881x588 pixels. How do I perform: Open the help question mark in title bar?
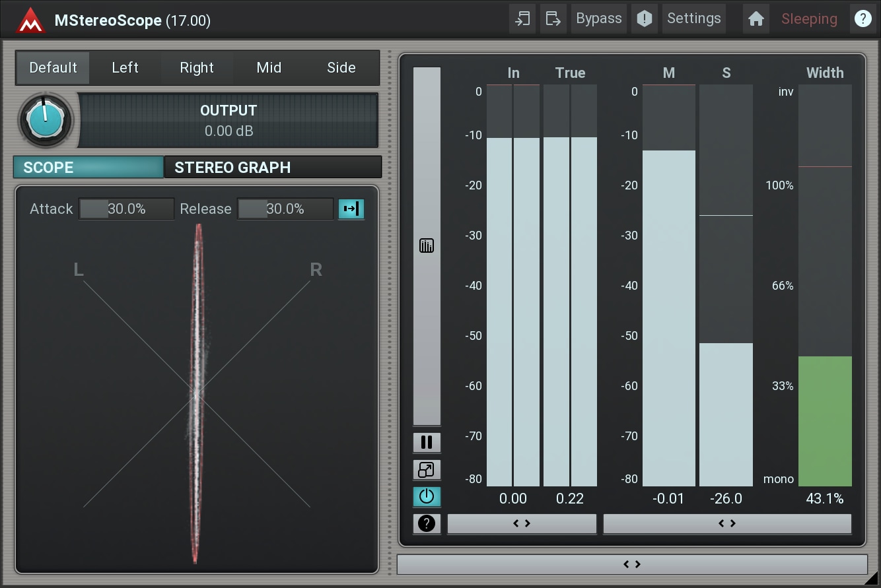(863, 19)
